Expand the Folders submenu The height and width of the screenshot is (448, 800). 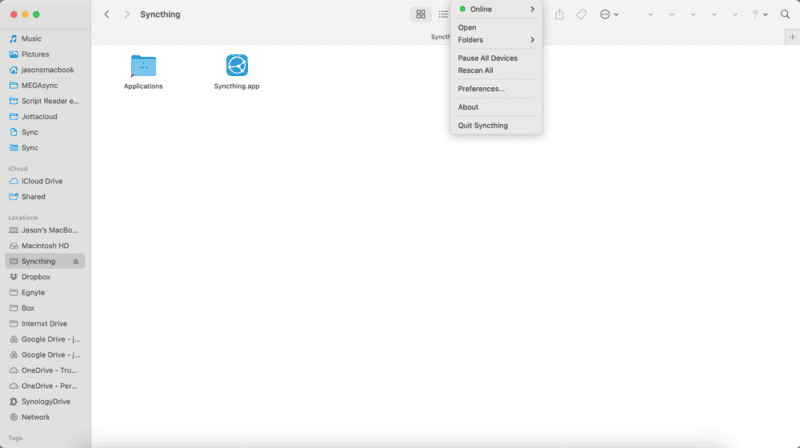pyautogui.click(x=496, y=40)
